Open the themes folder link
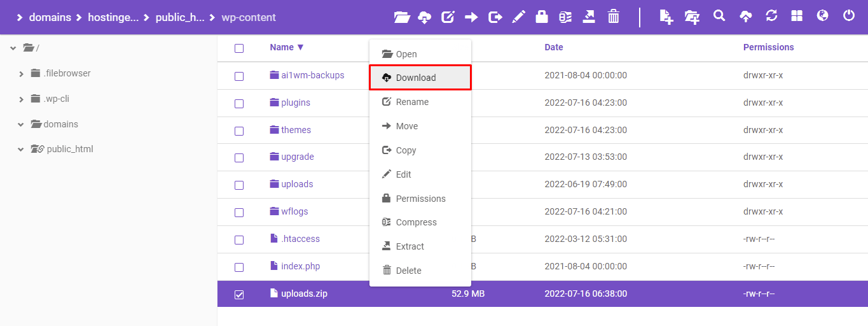This screenshot has height=326, width=868. pyautogui.click(x=296, y=130)
